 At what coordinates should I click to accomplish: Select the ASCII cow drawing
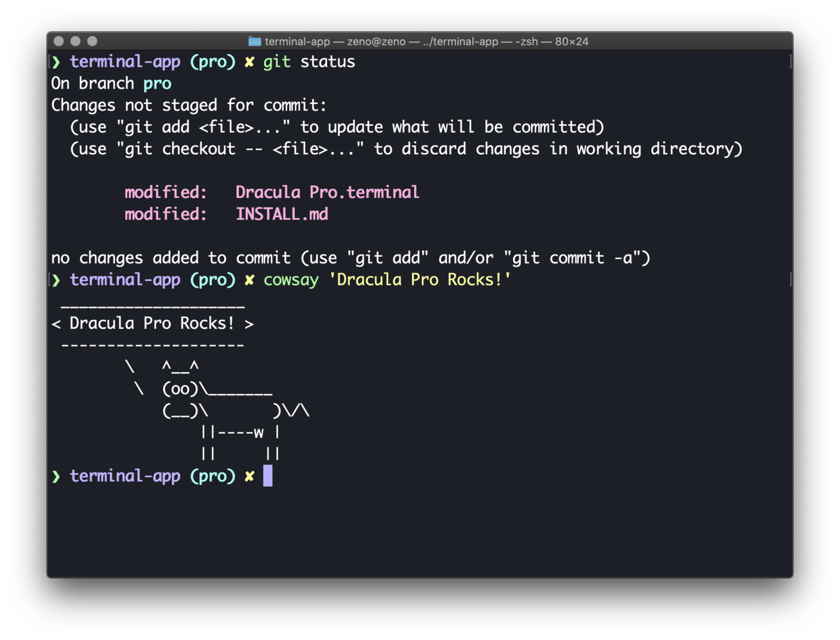(x=219, y=410)
